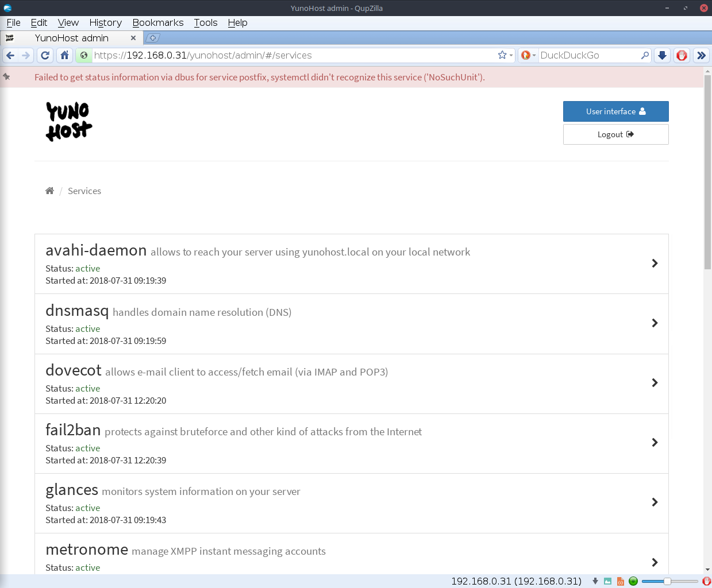
Task: Click the QupZilla icon in the title bar
Action: pos(7,8)
